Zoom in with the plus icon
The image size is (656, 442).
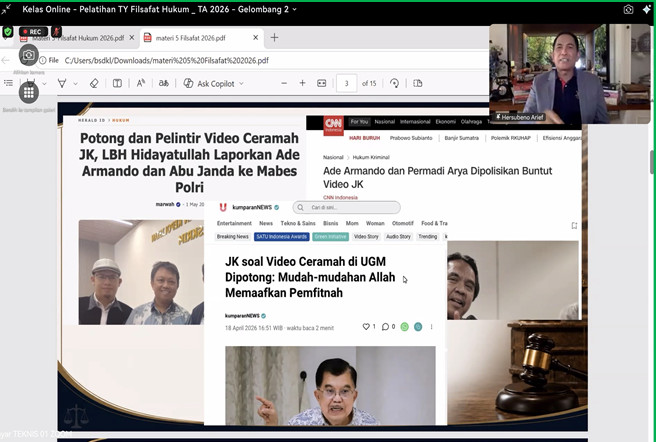(302, 83)
